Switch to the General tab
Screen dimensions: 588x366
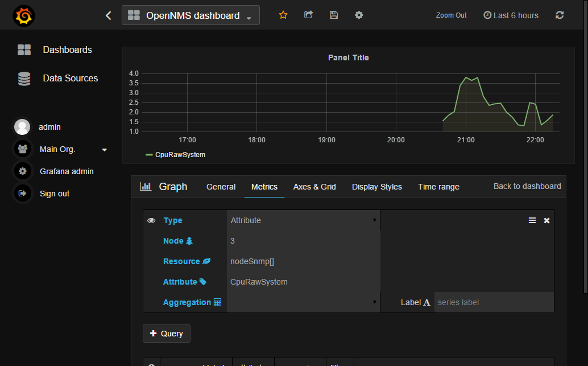[x=221, y=187]
